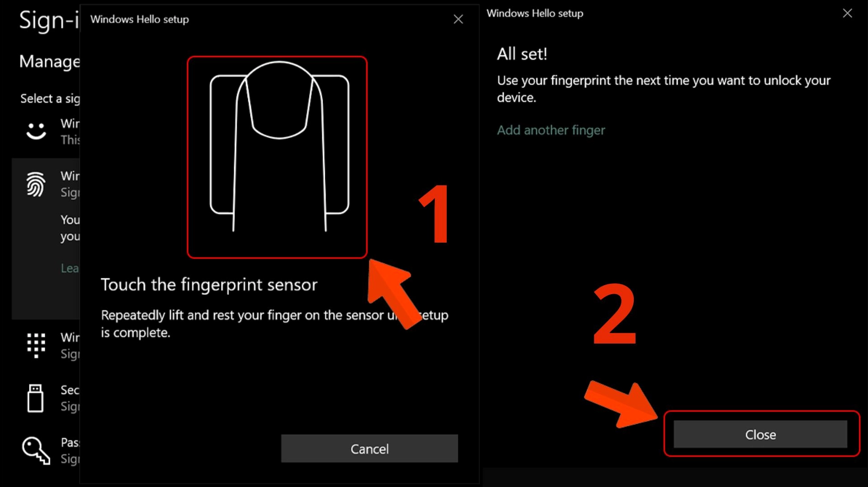Click the Close button under All set

point(760,434)
